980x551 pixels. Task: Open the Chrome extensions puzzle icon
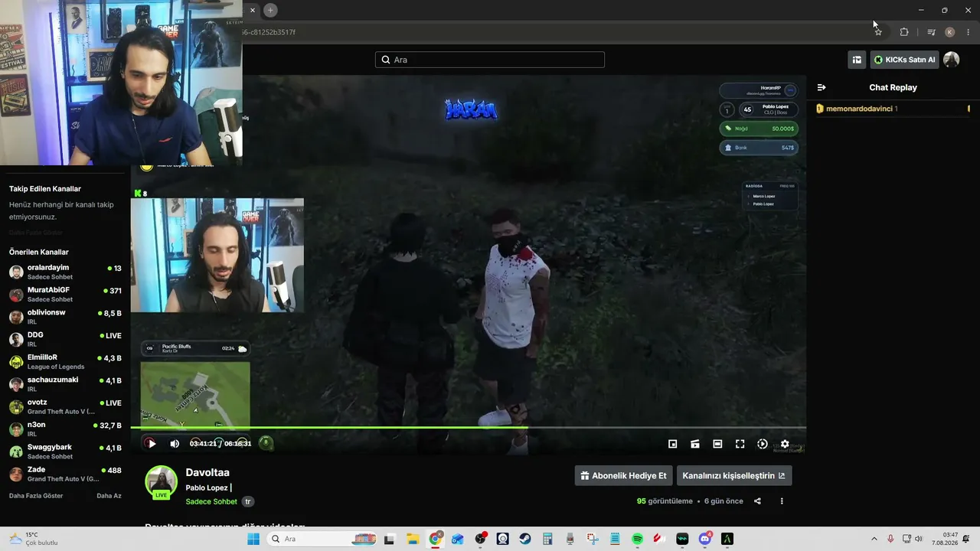[904, 32]
